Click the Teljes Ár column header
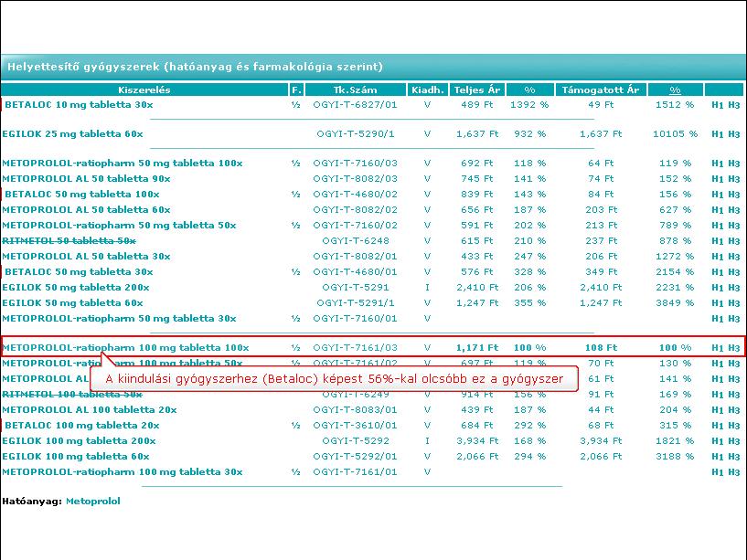Viewport: 747px width, 560px height. 477,90
